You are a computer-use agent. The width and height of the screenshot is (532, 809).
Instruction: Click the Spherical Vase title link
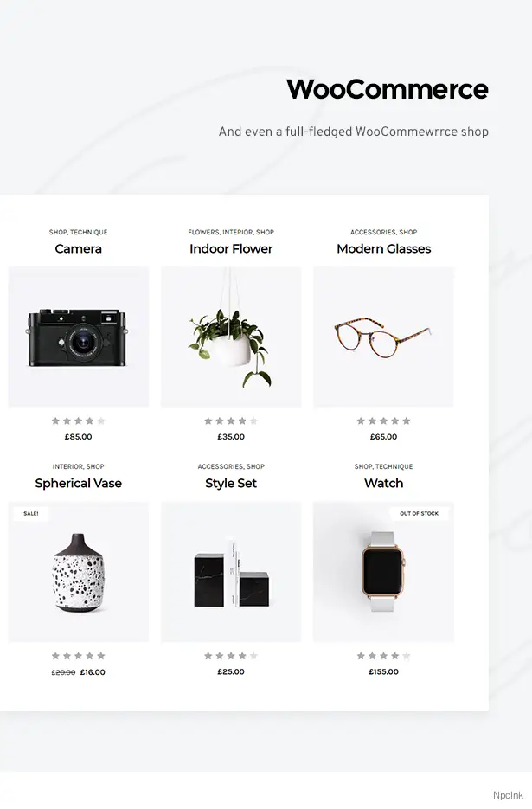pyautogui.click(x=79, y=484)
